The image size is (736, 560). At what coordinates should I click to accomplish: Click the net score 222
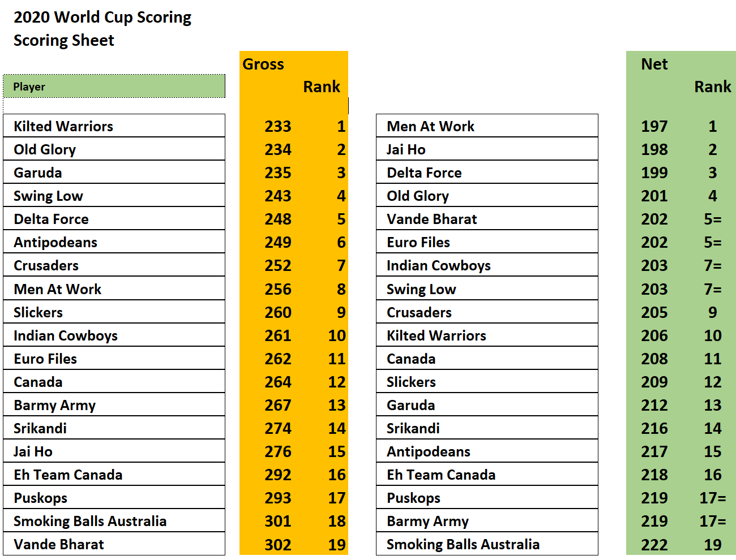point(654,545)
